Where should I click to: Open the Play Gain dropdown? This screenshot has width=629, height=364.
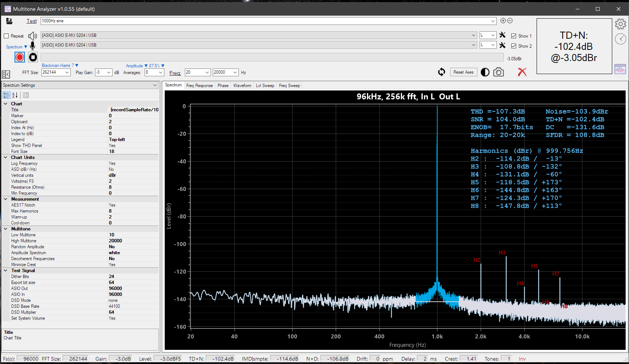pos(109,73)
